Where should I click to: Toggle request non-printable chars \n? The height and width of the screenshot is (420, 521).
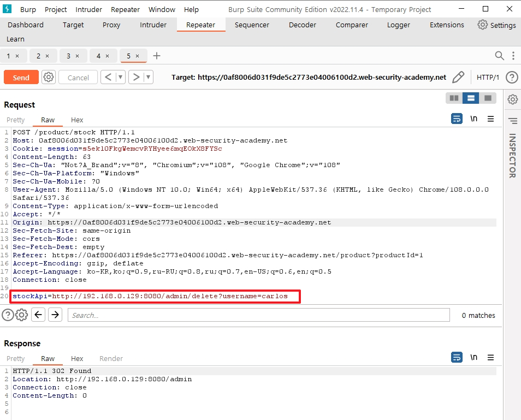coord(474,119)
